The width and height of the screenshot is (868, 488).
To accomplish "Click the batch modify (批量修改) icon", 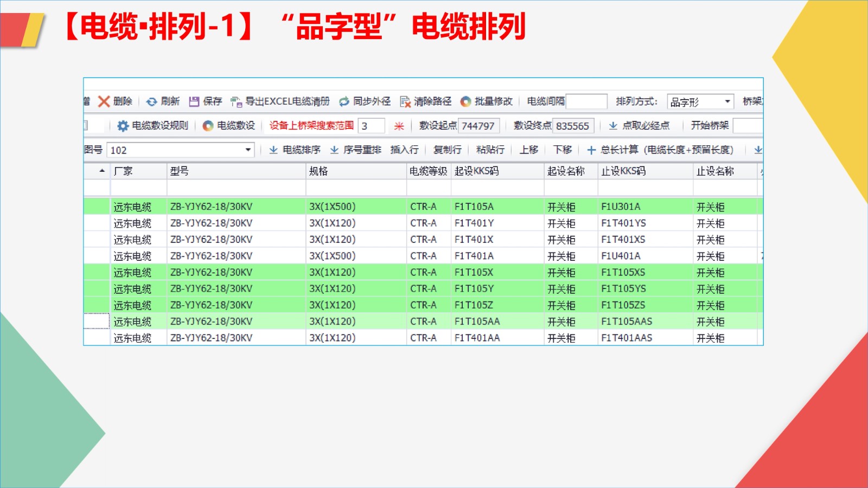I will pyautogui.click(x=465, y=101).
